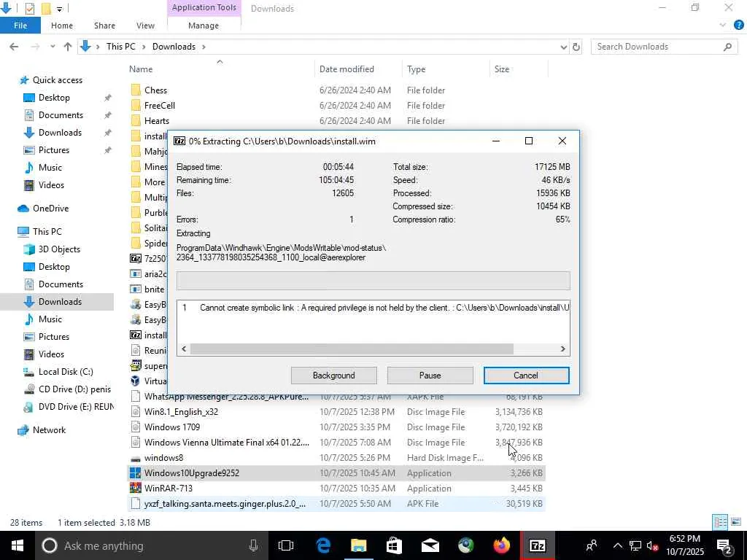Go up one folder level arrow
This screenshot has height=560, width=747.
[x=68, y=47]
